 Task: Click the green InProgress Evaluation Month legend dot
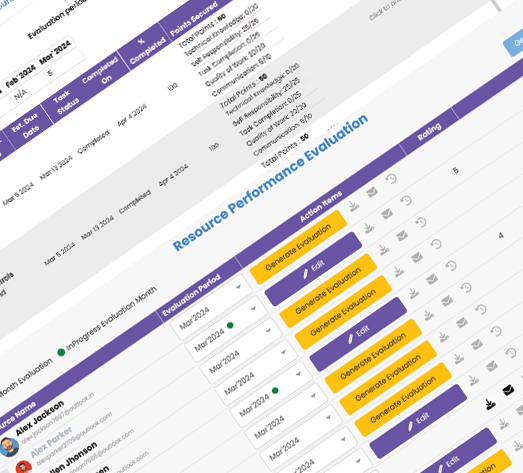point(61,352)
